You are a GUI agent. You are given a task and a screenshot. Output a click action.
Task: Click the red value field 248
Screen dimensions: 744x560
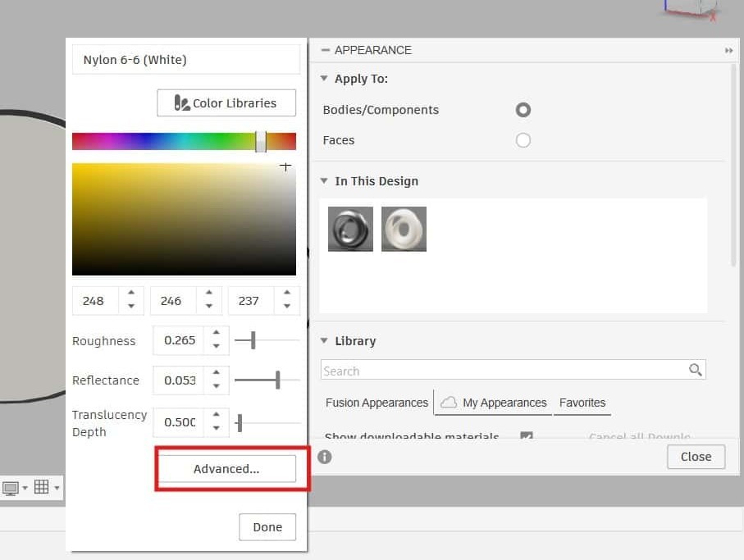pos(95,301)
